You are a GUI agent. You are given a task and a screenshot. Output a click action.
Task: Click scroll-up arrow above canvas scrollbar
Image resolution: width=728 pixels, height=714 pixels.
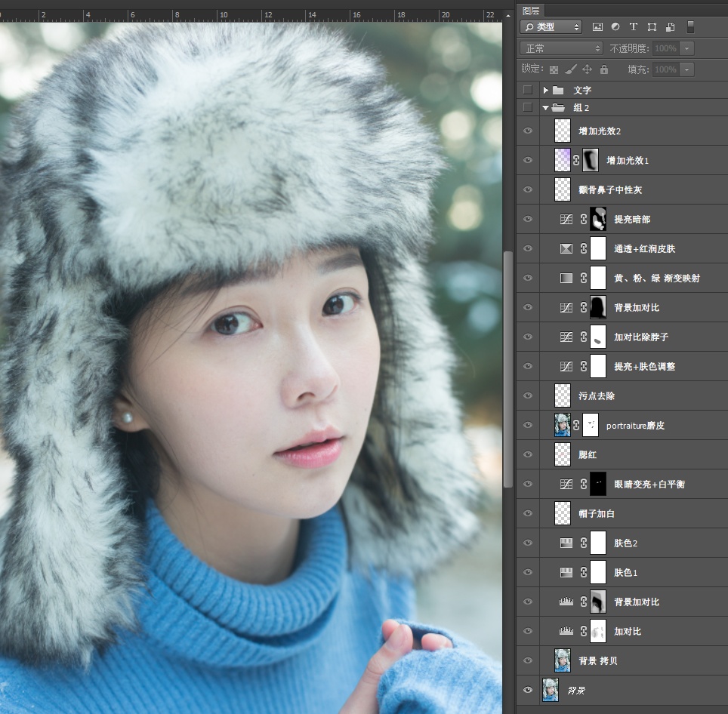pyautogui.click(x=508, y=15)
